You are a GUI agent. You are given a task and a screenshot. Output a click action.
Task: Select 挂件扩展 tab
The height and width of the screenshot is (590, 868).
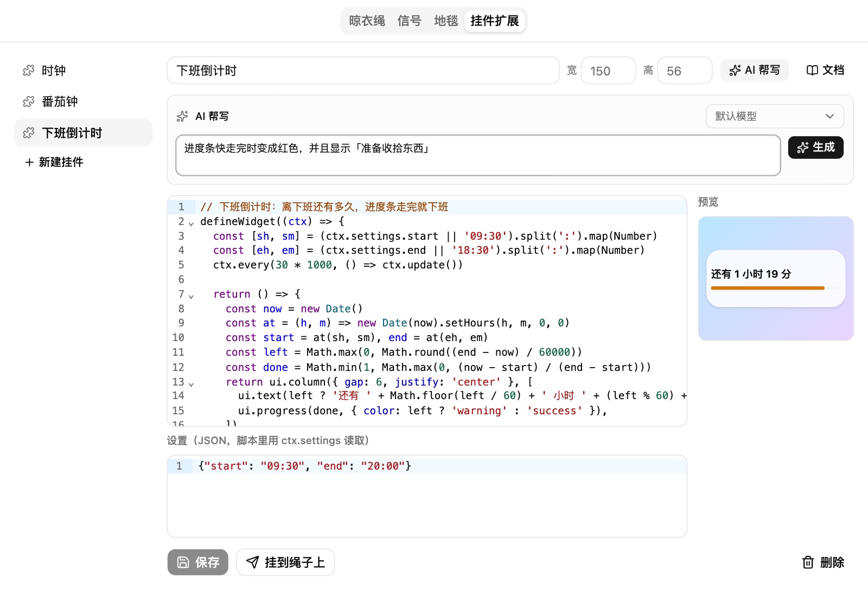tap(495, 21)
